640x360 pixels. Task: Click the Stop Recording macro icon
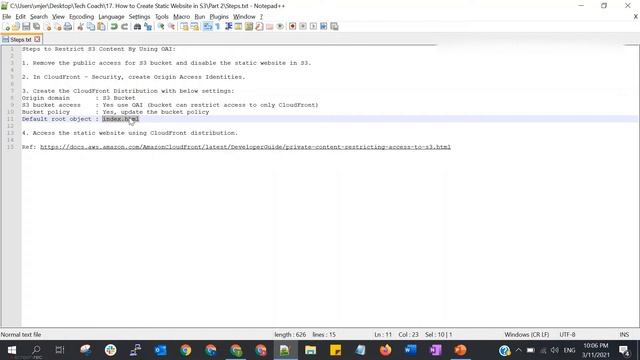click(x=303, y=27)
